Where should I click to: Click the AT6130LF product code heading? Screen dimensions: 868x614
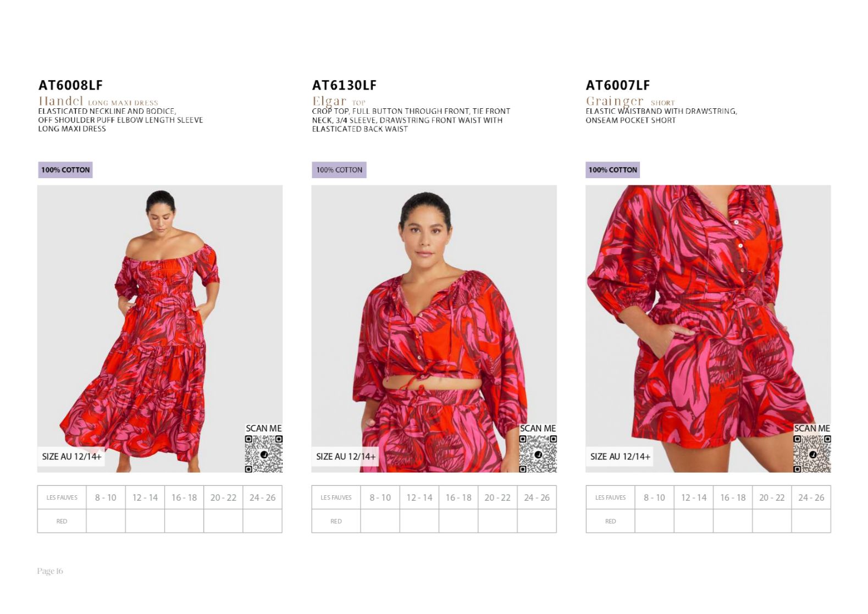click(x=344, y=85)
